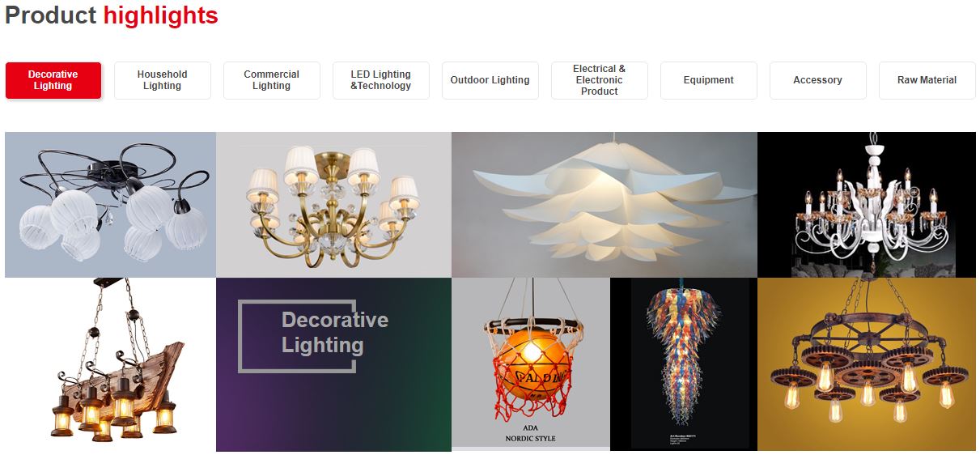This screenshot has height=455, width=980.
Task: Open the white lotus petal pendant image
Action: [605, 205]
